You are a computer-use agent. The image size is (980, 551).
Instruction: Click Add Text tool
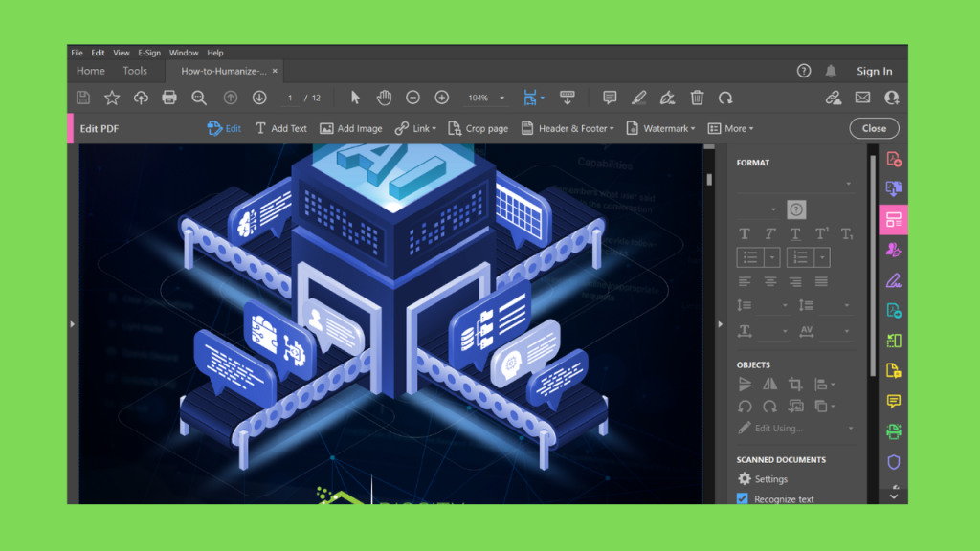[280, 129]
